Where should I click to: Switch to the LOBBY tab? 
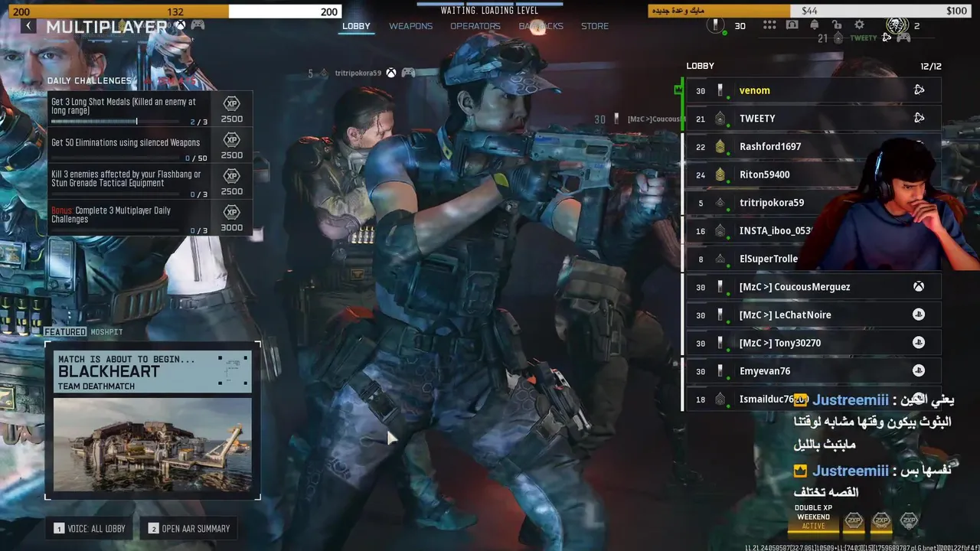[x=356, y=26]
